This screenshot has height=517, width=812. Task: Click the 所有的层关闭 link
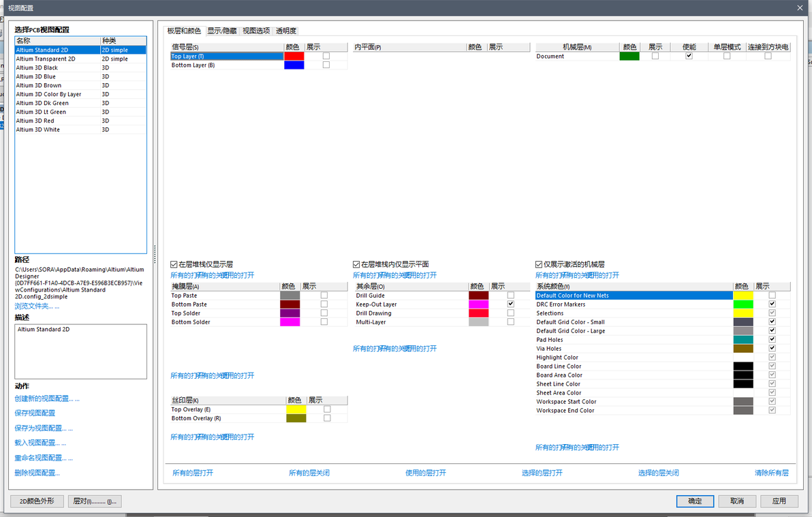[x=309, y=473]
